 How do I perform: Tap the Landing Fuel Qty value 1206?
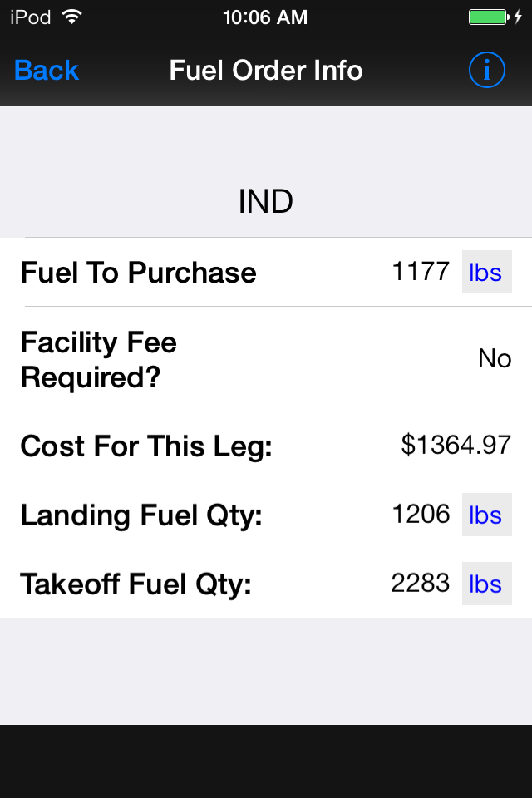point(421,514)
